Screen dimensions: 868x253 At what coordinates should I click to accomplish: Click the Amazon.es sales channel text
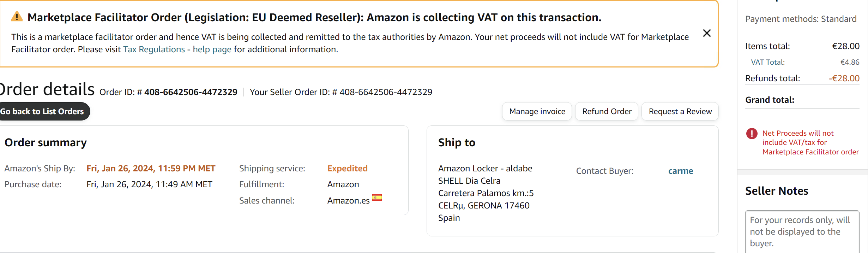[x=348, y=201]
